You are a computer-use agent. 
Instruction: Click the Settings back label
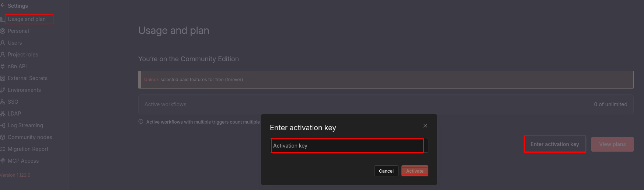click(x=18, y=6)
